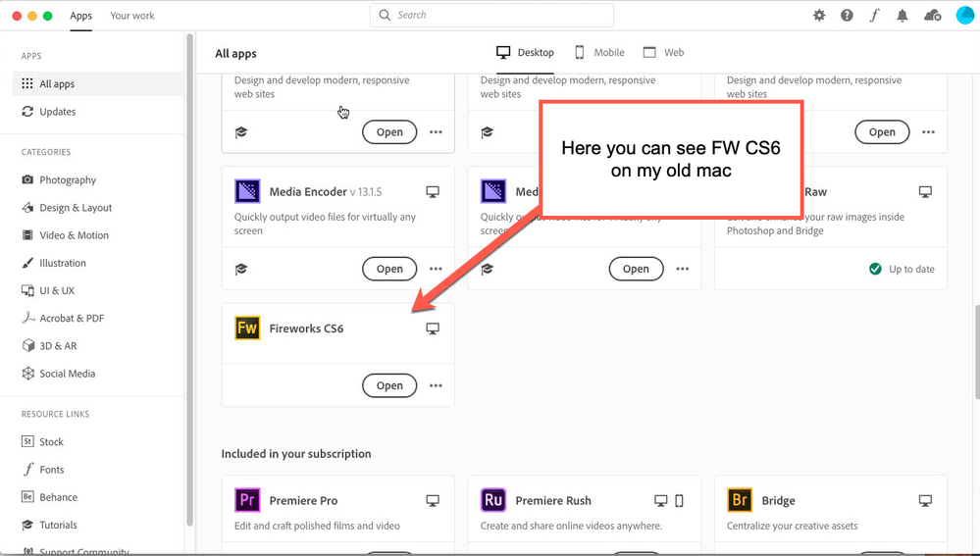Screen dimensions: 980x556
Task: Click desktop monitor icon on Bridge card
Action: coord(926,500)
